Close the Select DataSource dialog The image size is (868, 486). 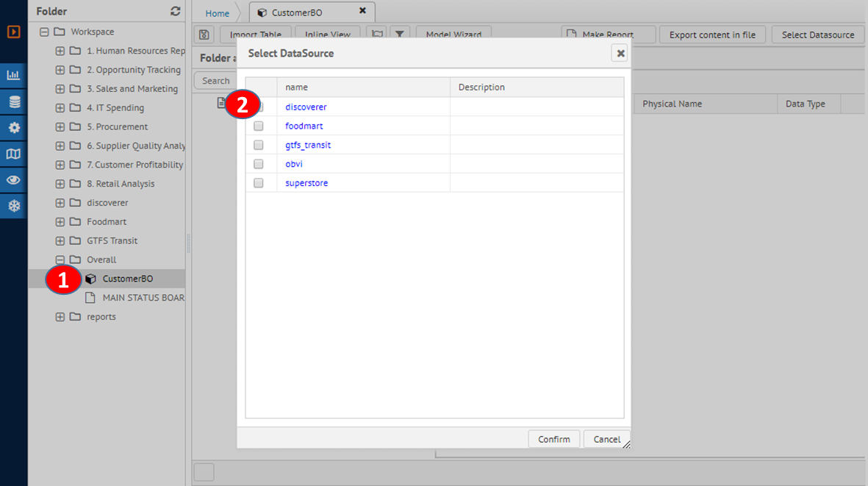click(620, 53)
